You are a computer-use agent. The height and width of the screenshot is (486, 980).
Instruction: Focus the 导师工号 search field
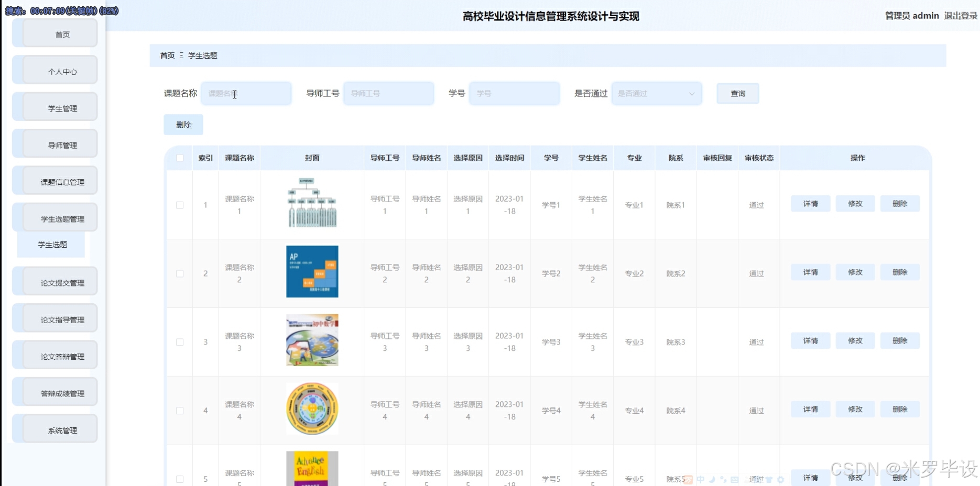(389, 93)
